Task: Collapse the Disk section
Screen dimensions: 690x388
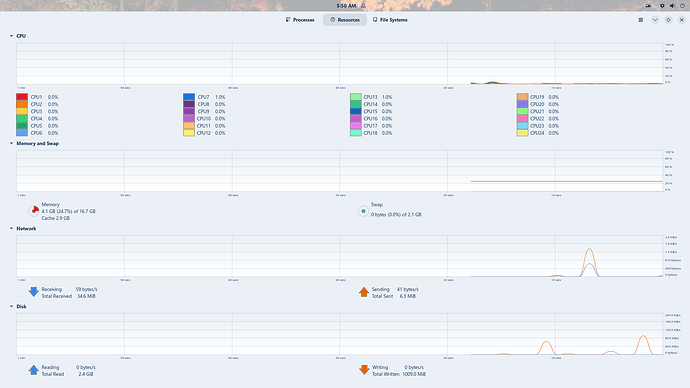Action: coord(11,307)
